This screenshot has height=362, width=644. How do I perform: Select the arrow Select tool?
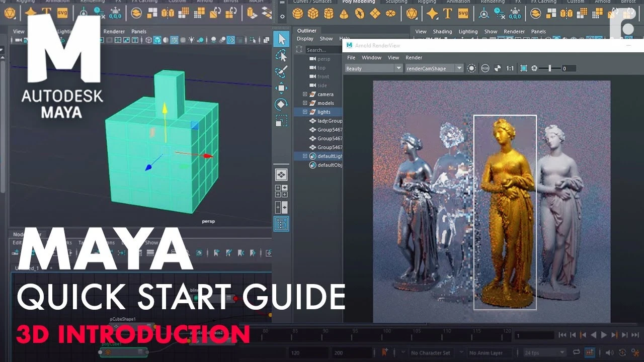[x=281, y=39]
